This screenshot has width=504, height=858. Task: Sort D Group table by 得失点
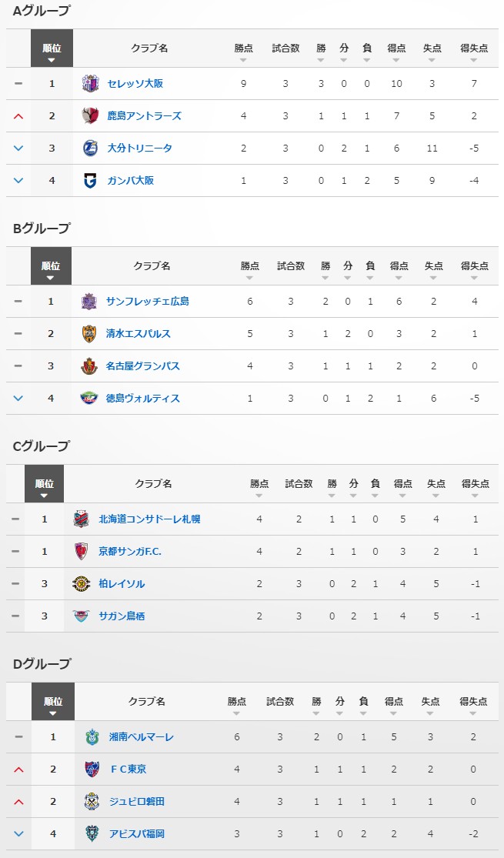pos(474,705)
